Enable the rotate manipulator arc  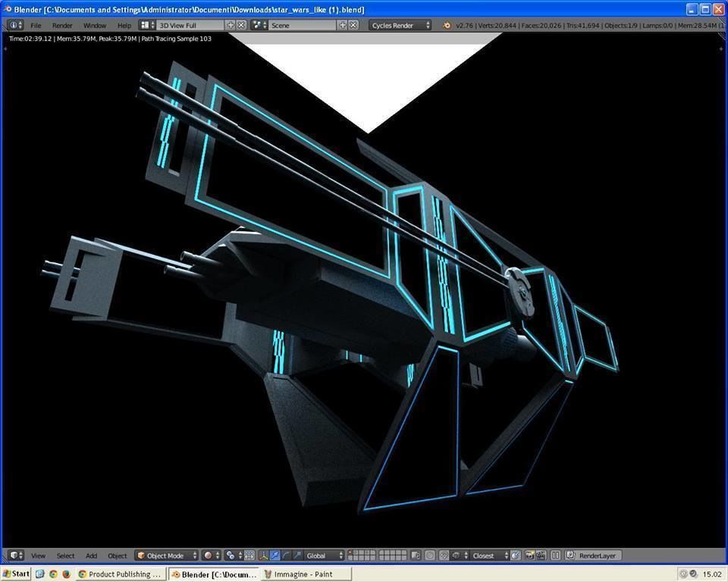tap(286, 555)
